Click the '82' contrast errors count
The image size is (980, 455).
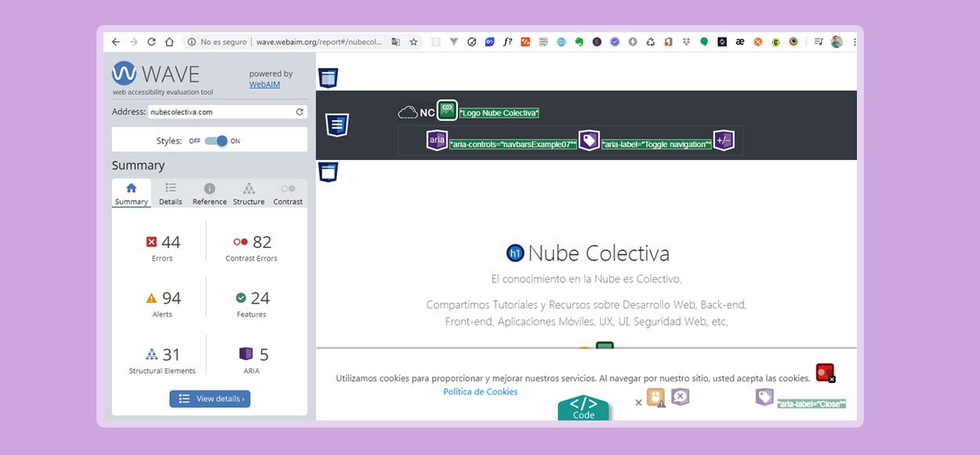(262, 242)
